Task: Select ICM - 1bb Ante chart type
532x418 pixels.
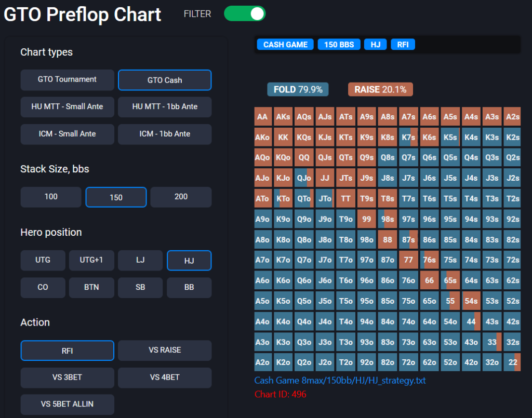Action: coord(165,134)
